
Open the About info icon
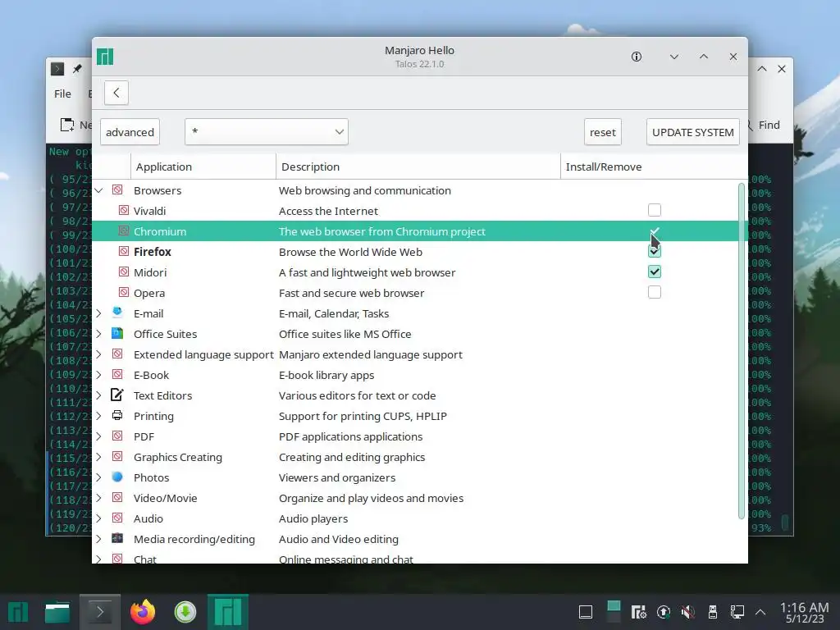[636, 57]
